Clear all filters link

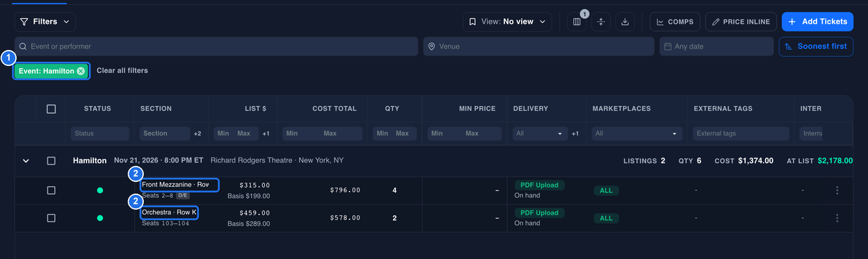(x=122, y=71)
